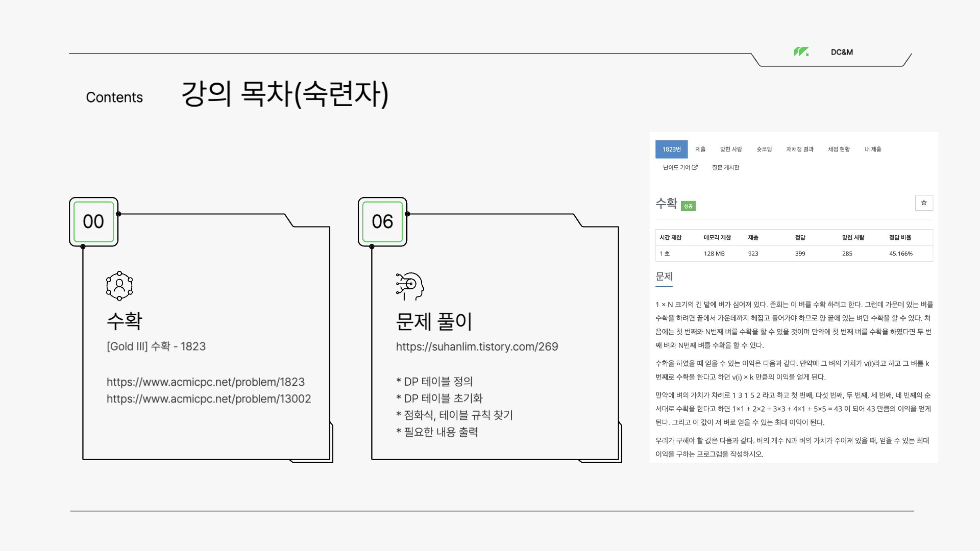Click the star favorite icon
This screenshot has width=980, height=551.
click(924, 203)
